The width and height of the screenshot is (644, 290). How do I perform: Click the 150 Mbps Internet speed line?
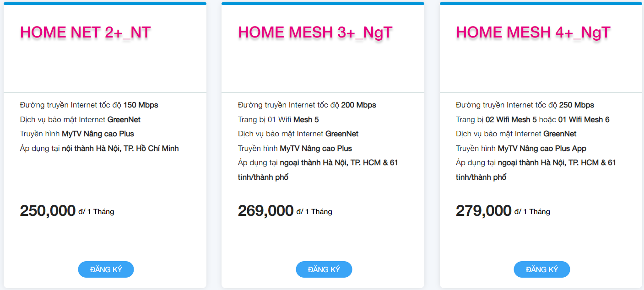(89, 105)
